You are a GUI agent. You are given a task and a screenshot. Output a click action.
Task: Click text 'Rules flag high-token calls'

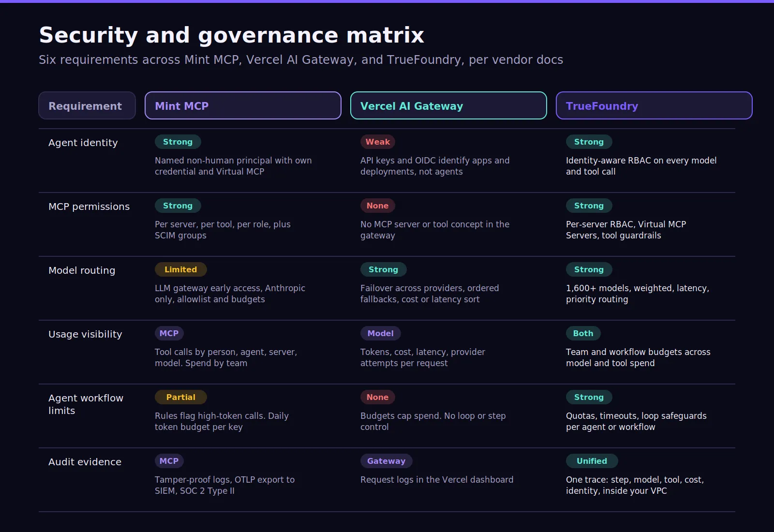pos(222,421)
